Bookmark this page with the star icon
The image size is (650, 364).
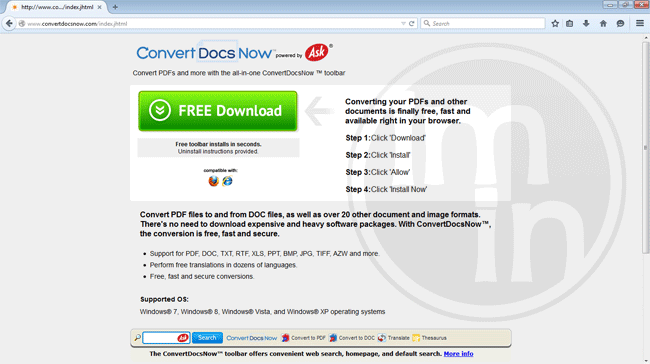pos(555,24)
